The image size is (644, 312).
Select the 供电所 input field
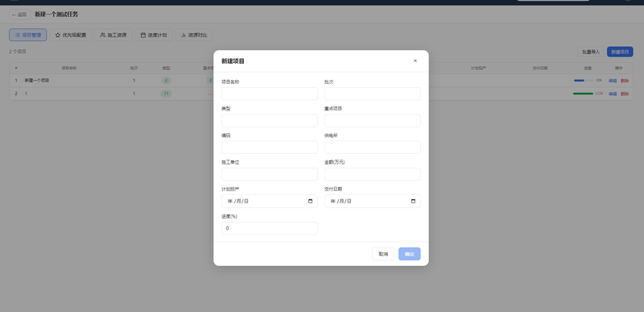point(373,148)
